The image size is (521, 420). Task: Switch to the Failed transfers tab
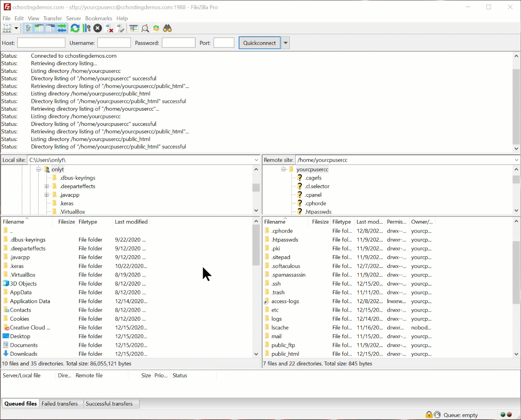[60, 404]
